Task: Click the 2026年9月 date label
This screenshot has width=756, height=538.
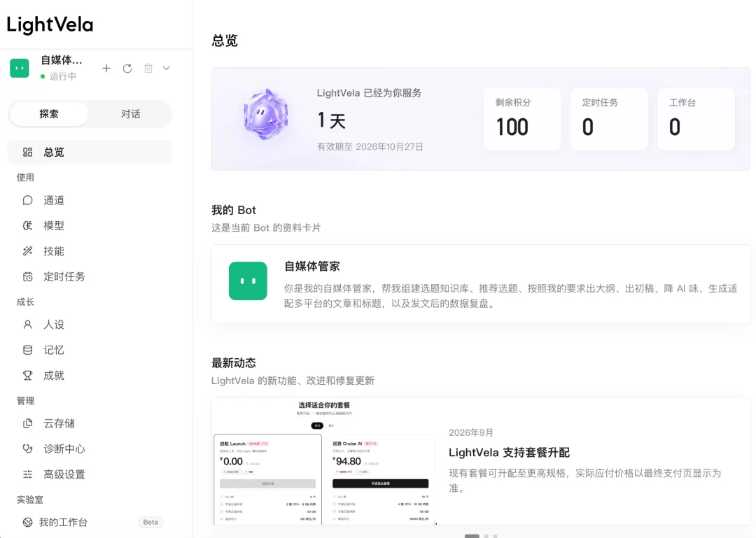Action: click(470, 432)
